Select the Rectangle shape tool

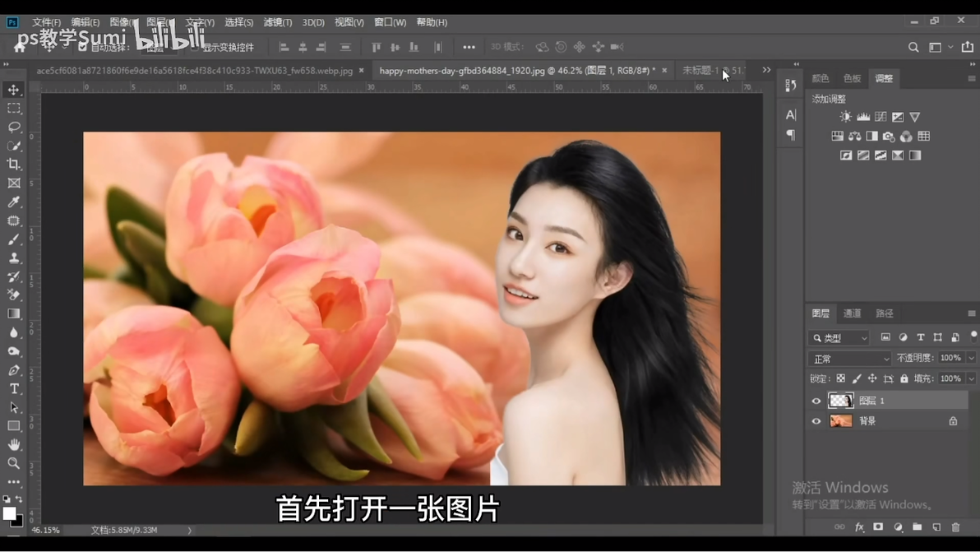click(14, 425)
